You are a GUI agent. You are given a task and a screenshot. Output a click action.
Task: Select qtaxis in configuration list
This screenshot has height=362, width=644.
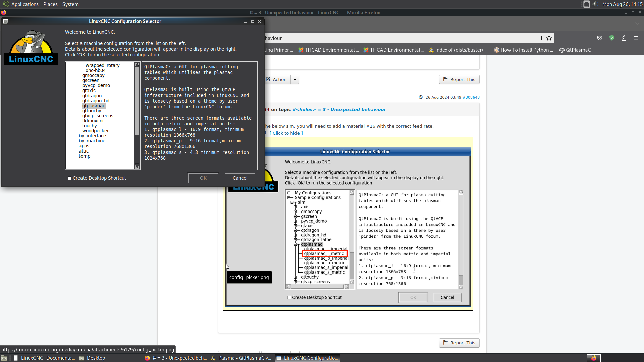pos(89,90)
